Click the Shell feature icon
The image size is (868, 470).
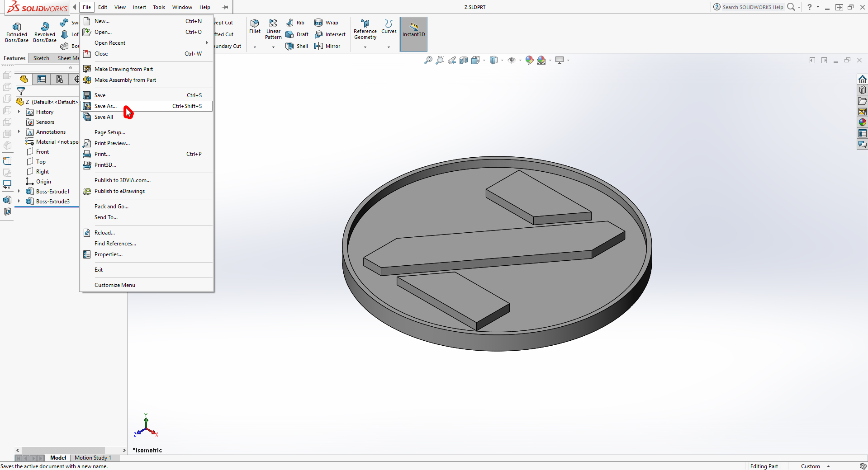[x=297, y=46]
